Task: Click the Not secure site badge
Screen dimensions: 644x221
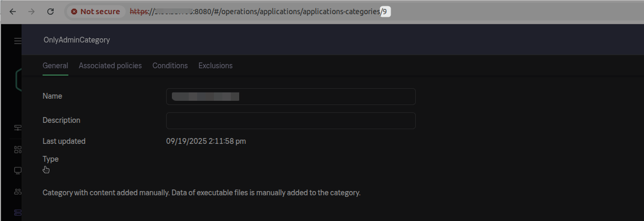Action: tap(96, 11)
